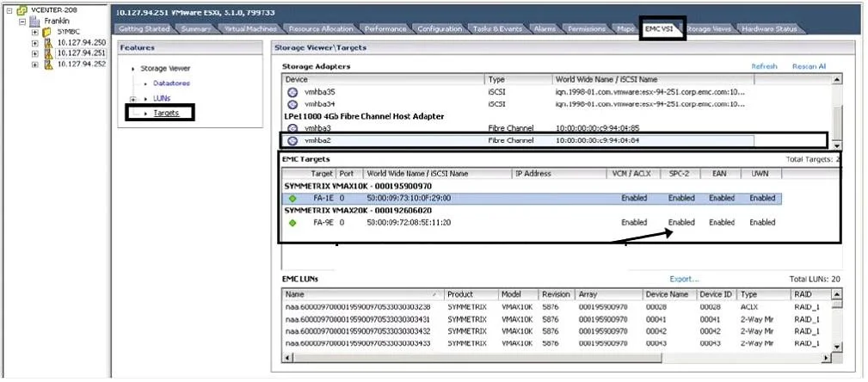Switch to the Resource Allocation tab
This screenshot has height=382, width=868.
tap(321, 28)
